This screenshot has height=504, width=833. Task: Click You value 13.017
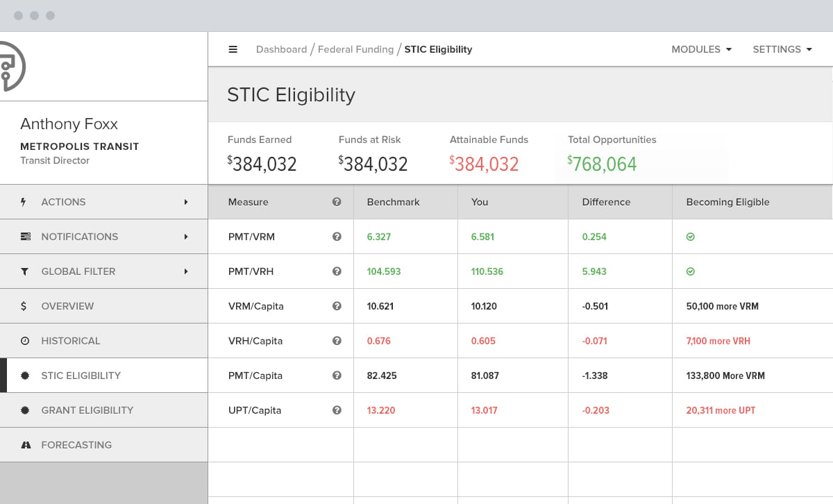[484, 410]
